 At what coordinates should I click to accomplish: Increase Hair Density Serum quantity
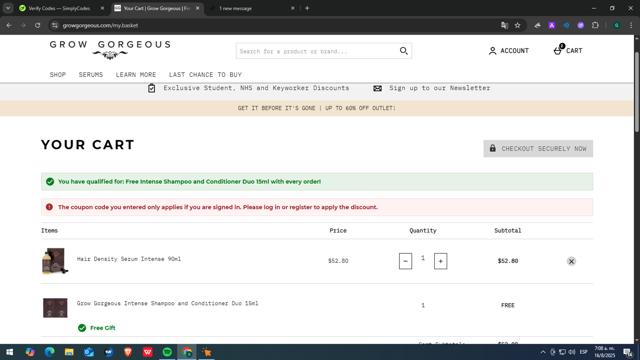(440, 261)
